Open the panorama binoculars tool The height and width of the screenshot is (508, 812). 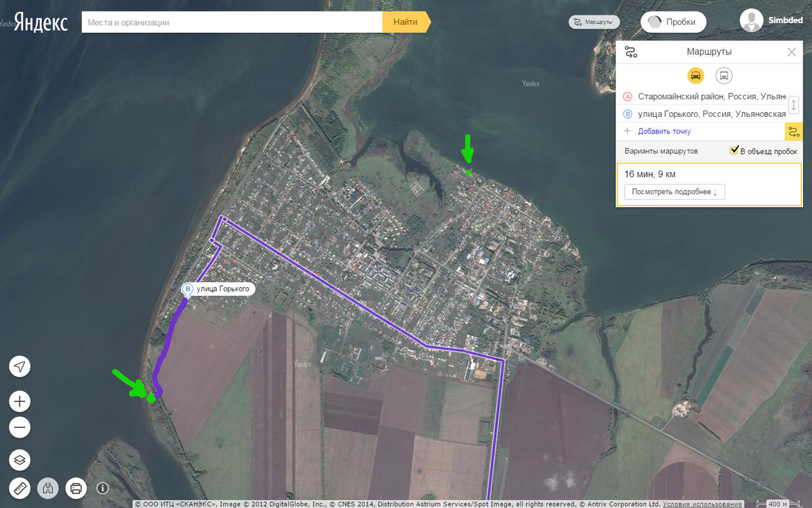pyautogui.click(x=48, y=488)
